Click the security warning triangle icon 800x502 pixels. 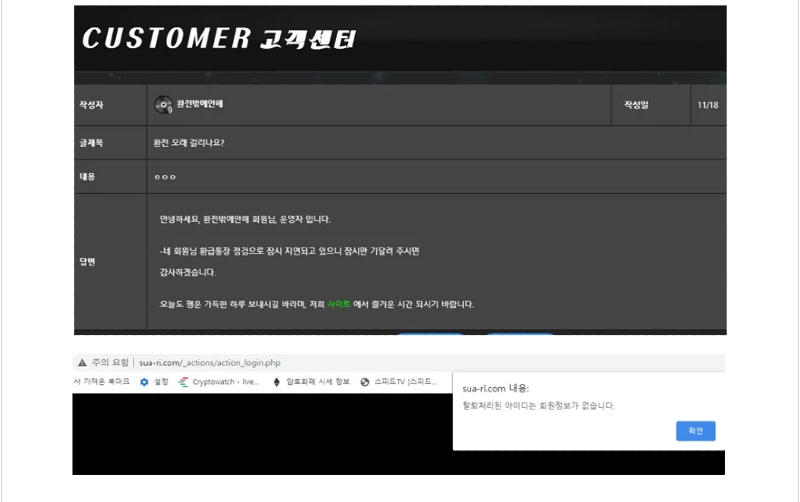82,362
